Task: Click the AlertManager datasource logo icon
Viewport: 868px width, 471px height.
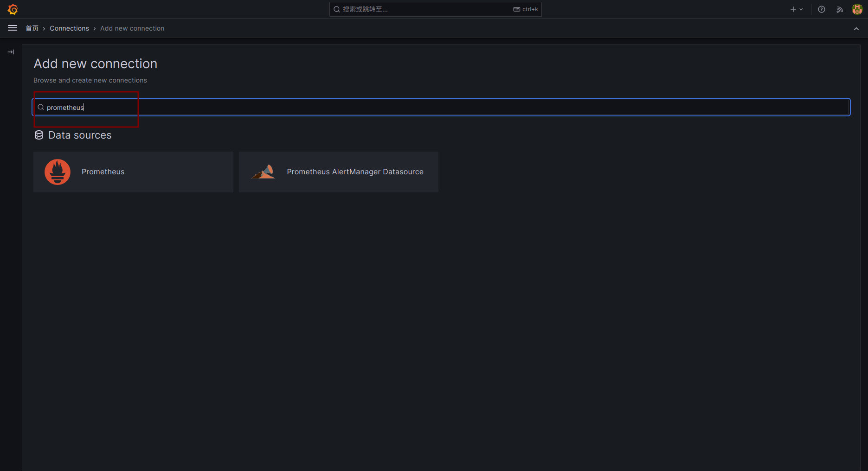Action: tap(263, 172)
